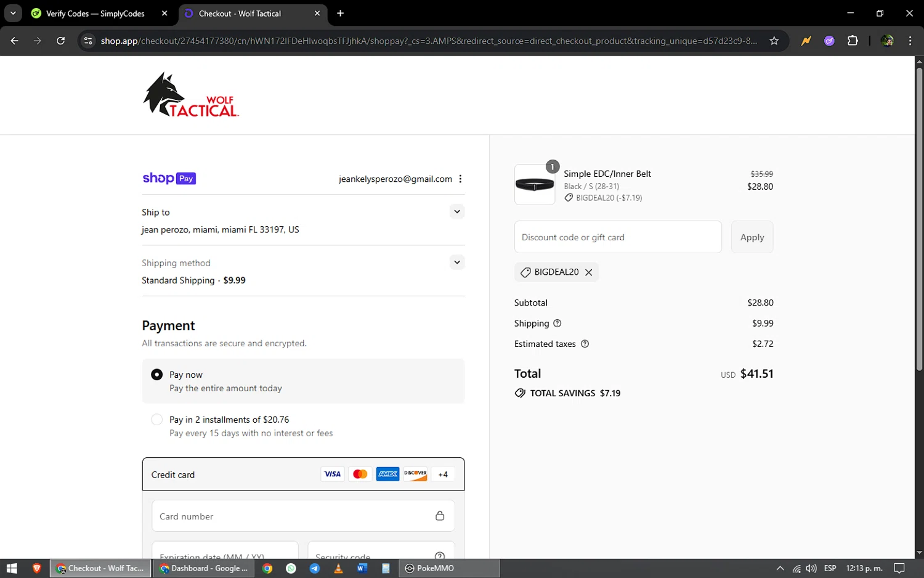Click the purple extension icon in toolbar
The image size is (924, 578).
[829, 41]
